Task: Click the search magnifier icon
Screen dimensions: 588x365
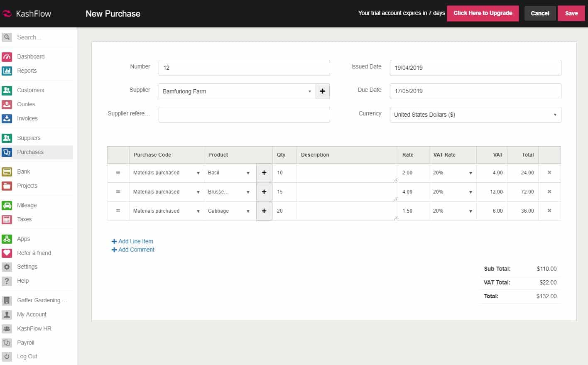Action: [7, 37]
